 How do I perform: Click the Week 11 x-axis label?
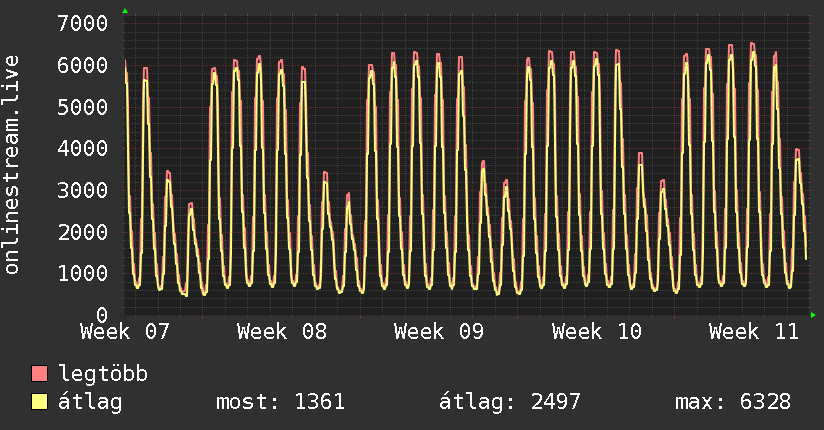click(x=754, y=331)
